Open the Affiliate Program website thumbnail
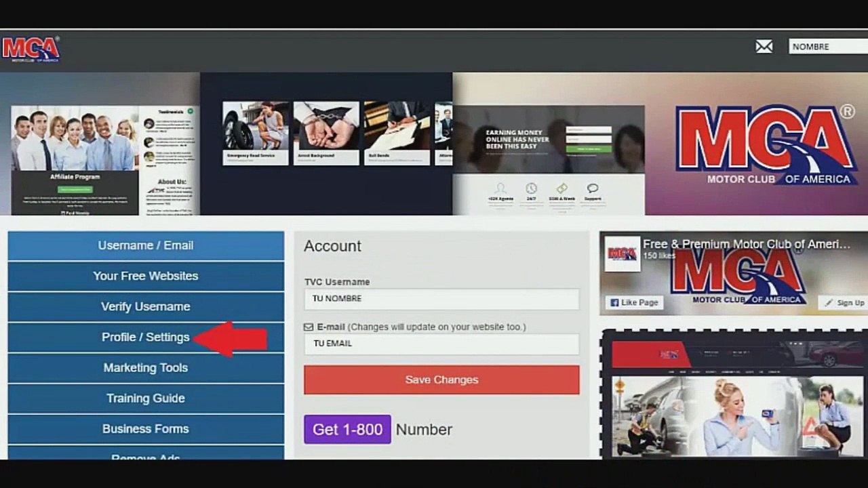The height and width of the screenshot is (488, 868). [x=75, y=161]
